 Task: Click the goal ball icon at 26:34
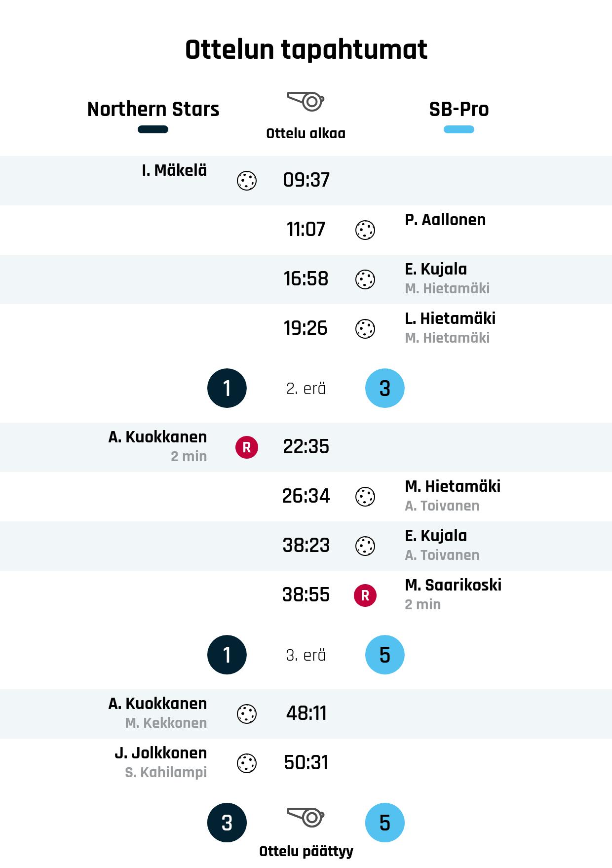coord(365,497)
